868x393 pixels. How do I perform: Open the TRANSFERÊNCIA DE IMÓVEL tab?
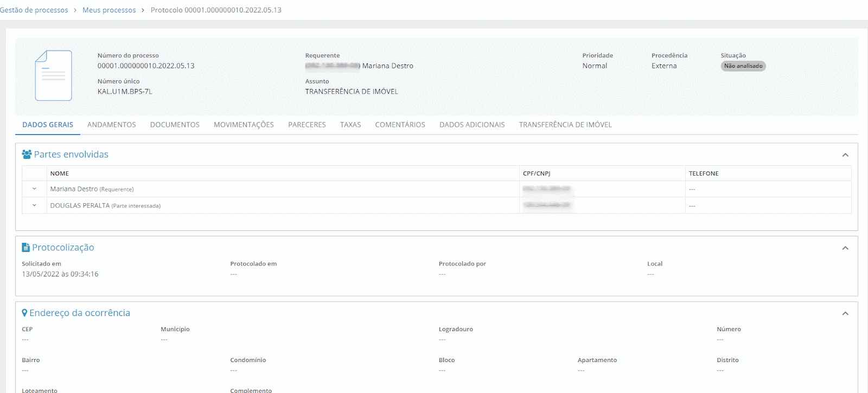coord(565,125)
